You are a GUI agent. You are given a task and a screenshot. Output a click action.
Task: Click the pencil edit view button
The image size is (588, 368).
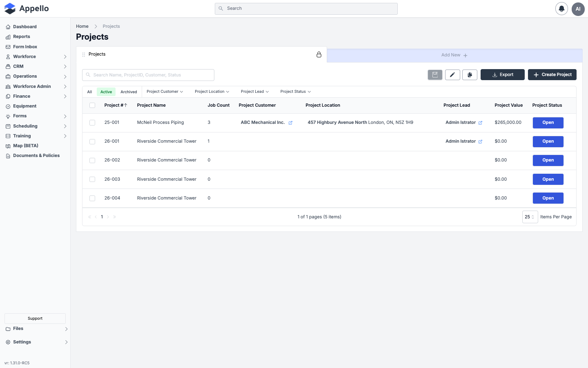(x=452, y=75)
